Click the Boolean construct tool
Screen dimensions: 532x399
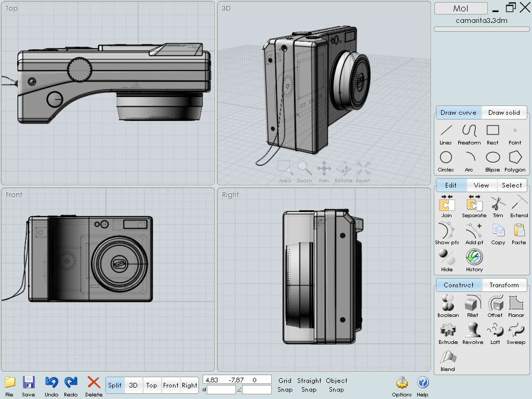pyautogui.click(x=448, y=303)
